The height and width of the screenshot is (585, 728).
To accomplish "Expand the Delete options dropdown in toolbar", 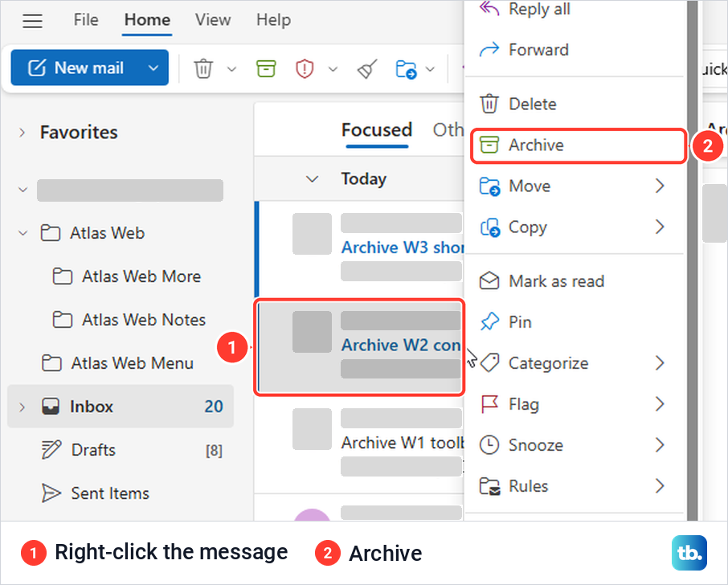I will tap(231, 69).
